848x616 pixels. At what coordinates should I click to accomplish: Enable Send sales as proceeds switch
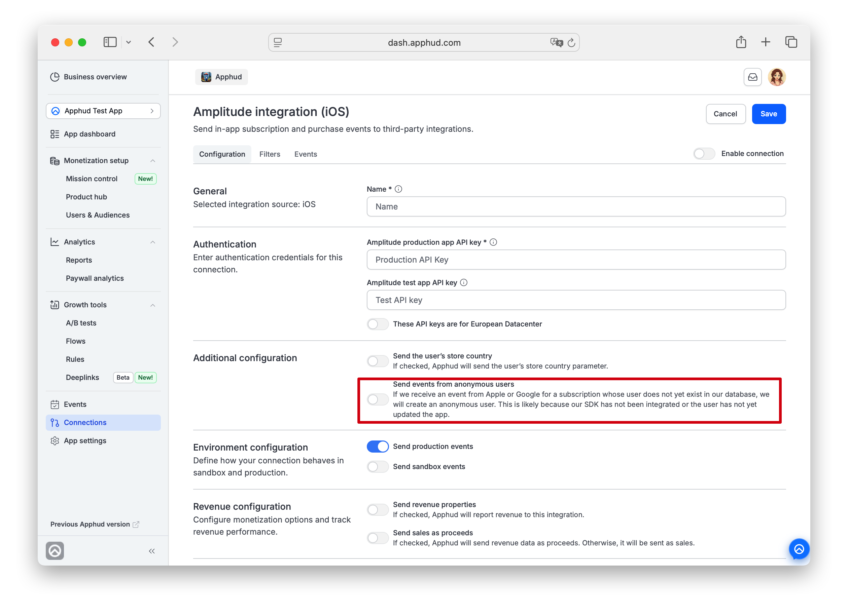point(378,538)
